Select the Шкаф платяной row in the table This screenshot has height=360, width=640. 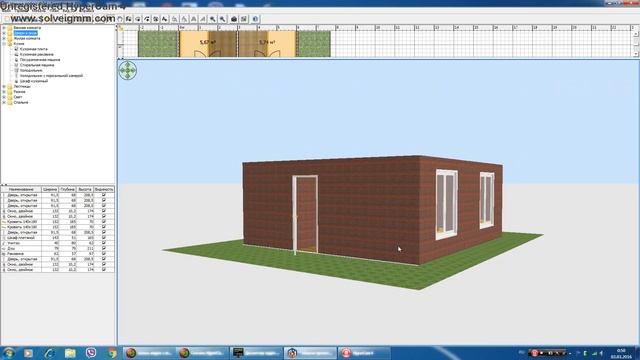point(58,238)
